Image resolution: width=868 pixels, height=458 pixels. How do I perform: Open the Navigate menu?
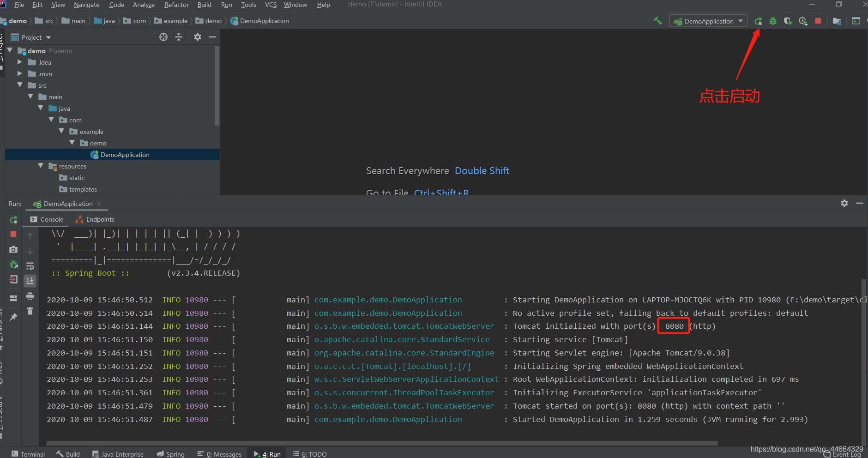(86, 5)
